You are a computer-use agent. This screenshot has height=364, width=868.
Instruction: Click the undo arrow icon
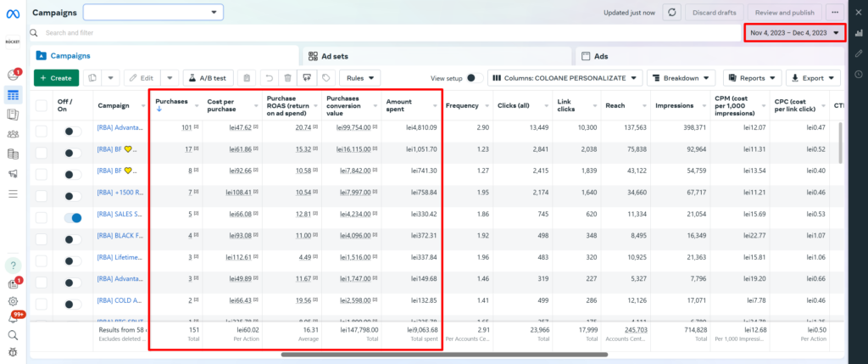pos(270,78)
